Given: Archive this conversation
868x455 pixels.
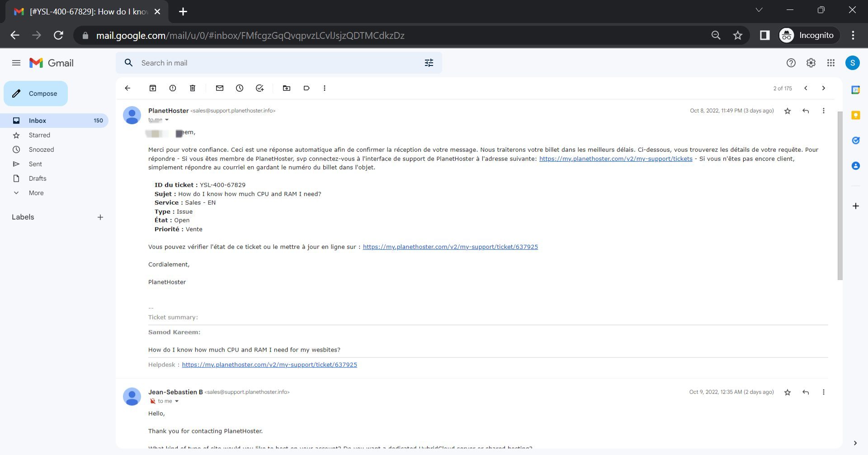Looking at the screenshot, I should click(x=153, y=88).
